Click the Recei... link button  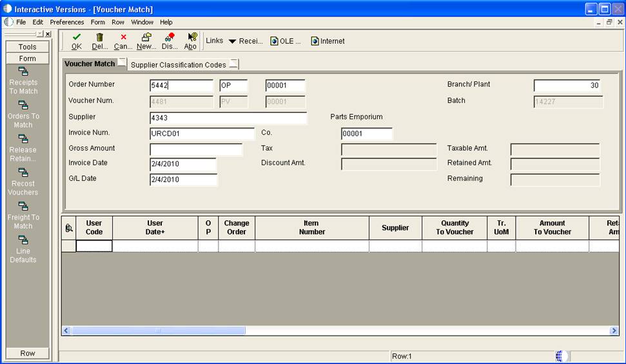tap(251, 41)
